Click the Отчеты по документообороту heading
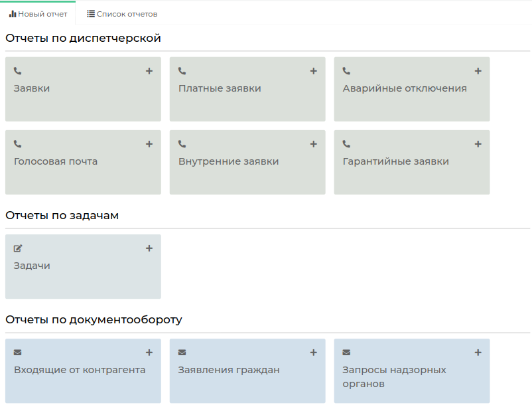Screen dimensions: 532x409 pos(94,319)
